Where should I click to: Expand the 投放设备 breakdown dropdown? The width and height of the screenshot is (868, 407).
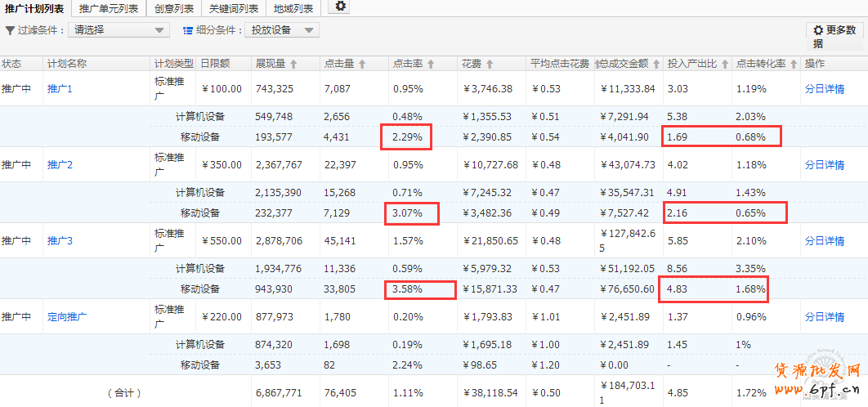(x=281, y=30)
